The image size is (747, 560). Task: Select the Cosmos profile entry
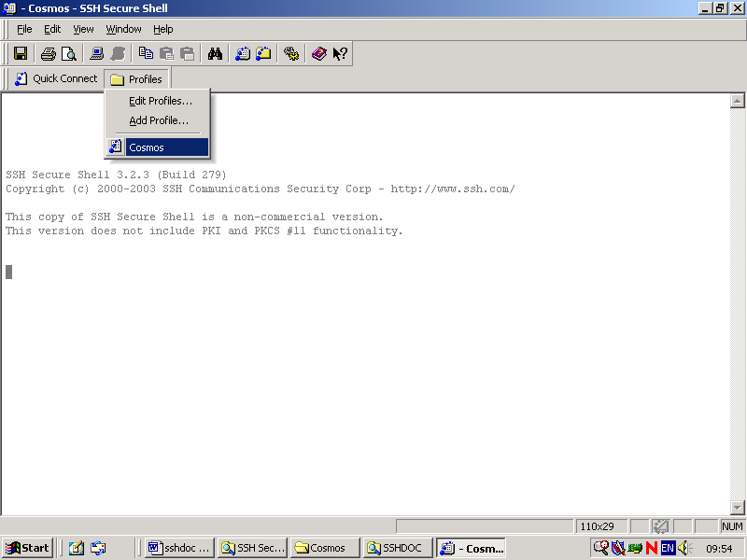157,147
